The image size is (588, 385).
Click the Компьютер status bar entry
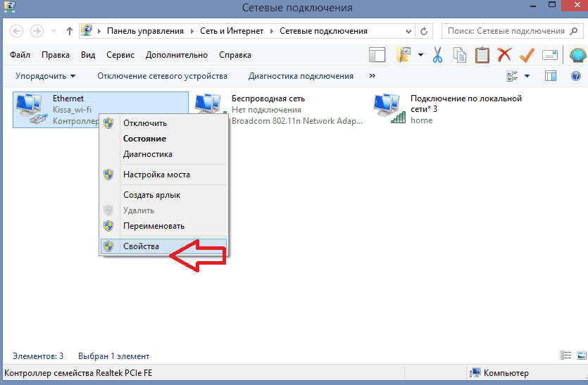coord(499,373)
